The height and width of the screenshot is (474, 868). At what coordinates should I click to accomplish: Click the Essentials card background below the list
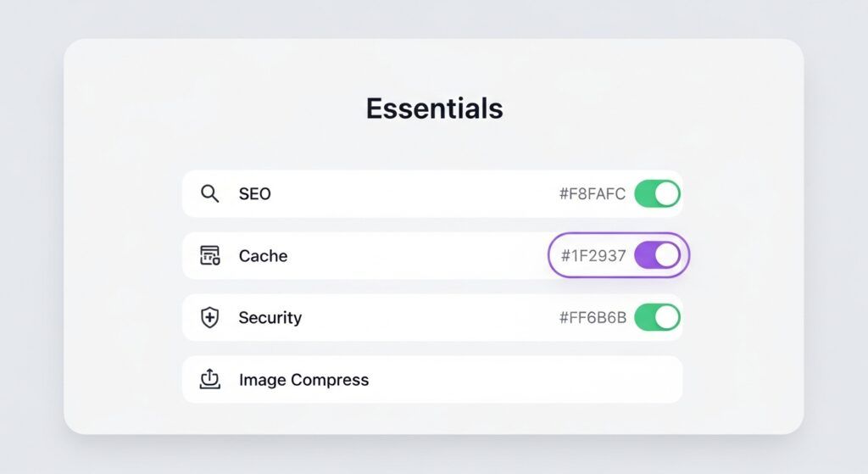(x=434, y=418)
